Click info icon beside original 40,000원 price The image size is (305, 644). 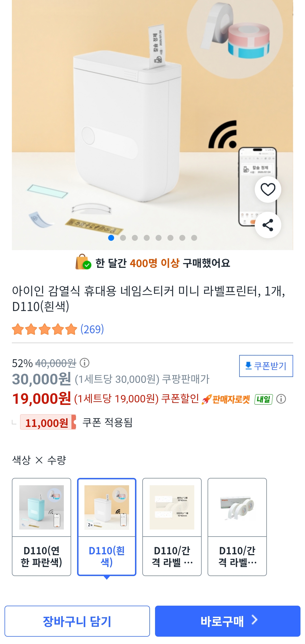tap(84, 363)
